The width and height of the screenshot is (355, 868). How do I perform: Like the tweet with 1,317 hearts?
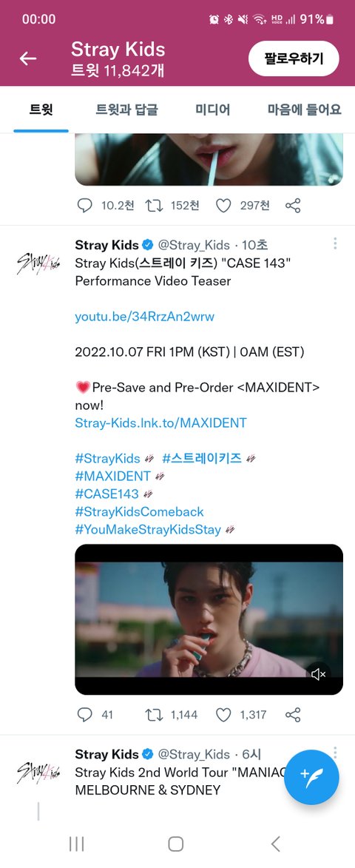click(x=223, y=716)
